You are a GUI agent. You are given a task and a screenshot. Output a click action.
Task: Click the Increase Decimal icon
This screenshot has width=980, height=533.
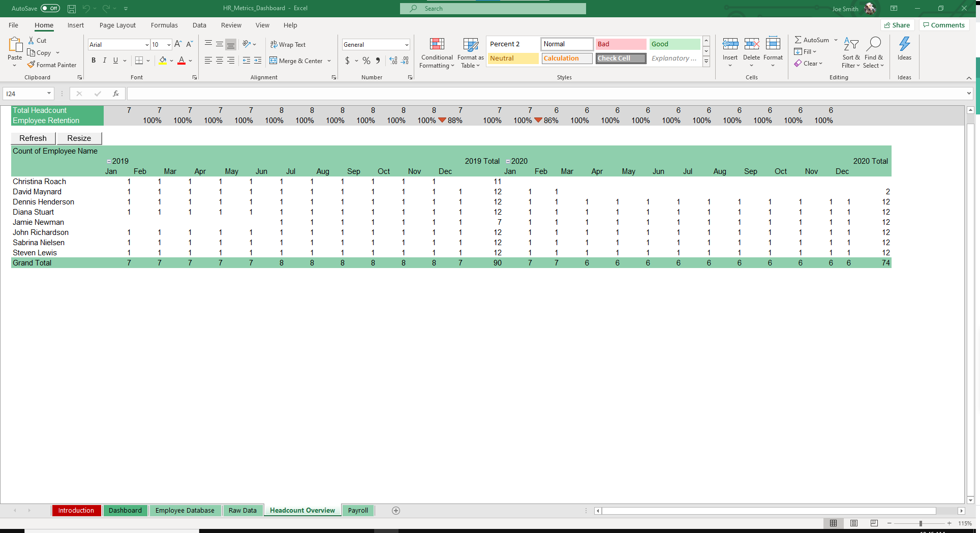[x=393, y=61]
